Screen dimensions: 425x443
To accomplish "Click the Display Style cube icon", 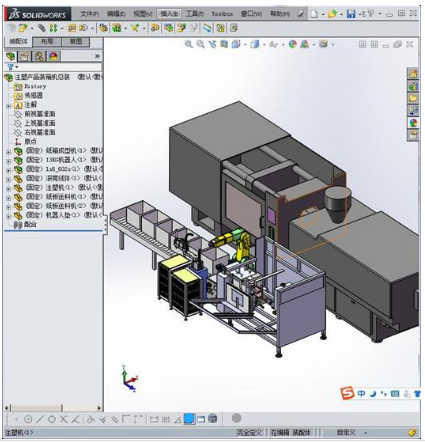I will point(255,44).
